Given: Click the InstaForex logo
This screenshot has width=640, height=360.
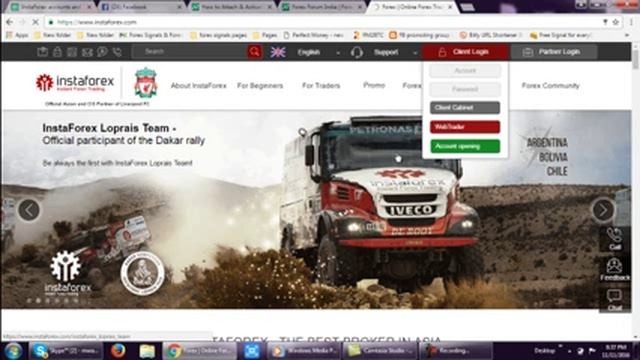Looking at the screenshot, I should tap(75, 83).
